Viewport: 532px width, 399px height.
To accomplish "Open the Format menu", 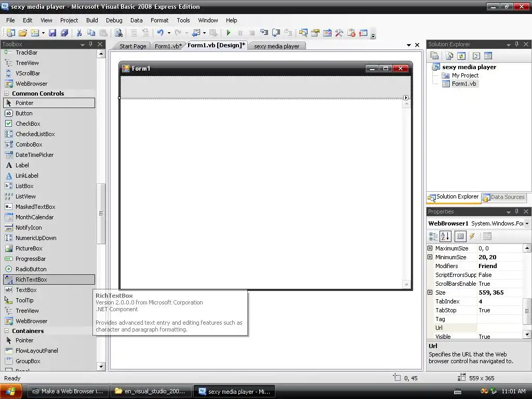I will [x=159, y=20].
